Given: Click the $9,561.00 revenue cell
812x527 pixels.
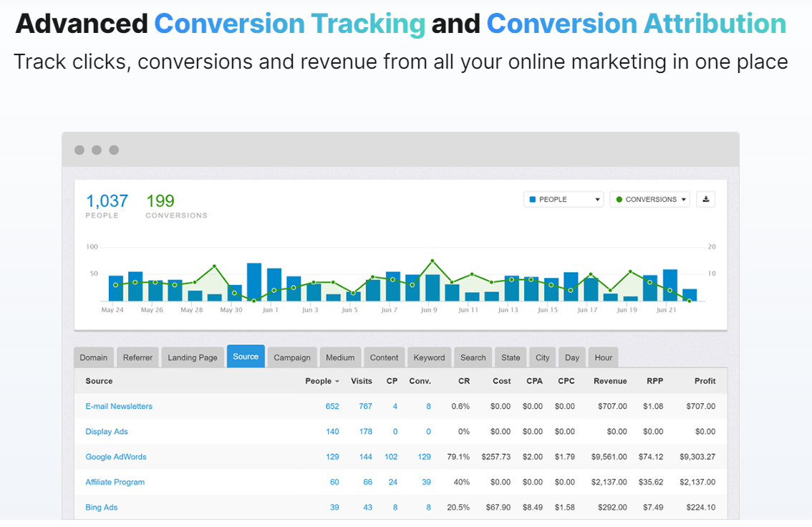Looking at the screenshot, I should coord(609,457).
